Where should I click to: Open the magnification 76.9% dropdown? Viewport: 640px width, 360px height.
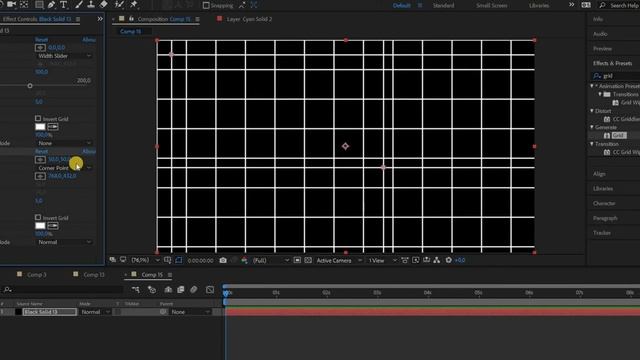(x=145, y=260)
